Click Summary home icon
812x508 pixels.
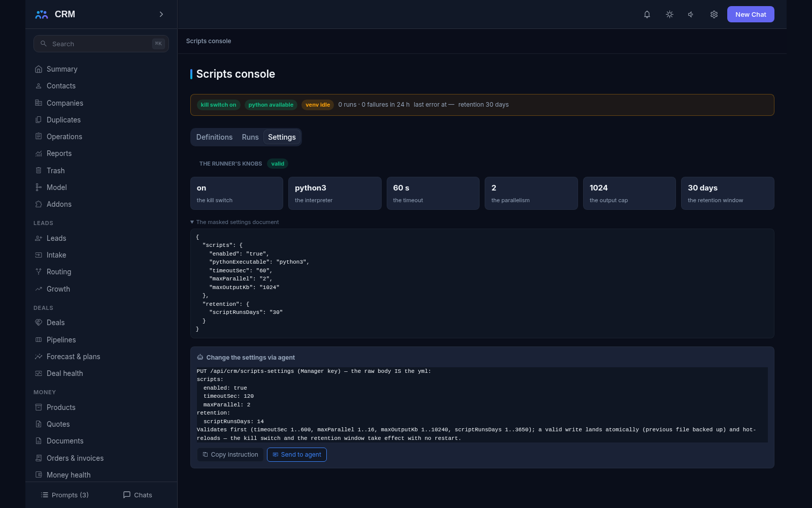point(39,69)
